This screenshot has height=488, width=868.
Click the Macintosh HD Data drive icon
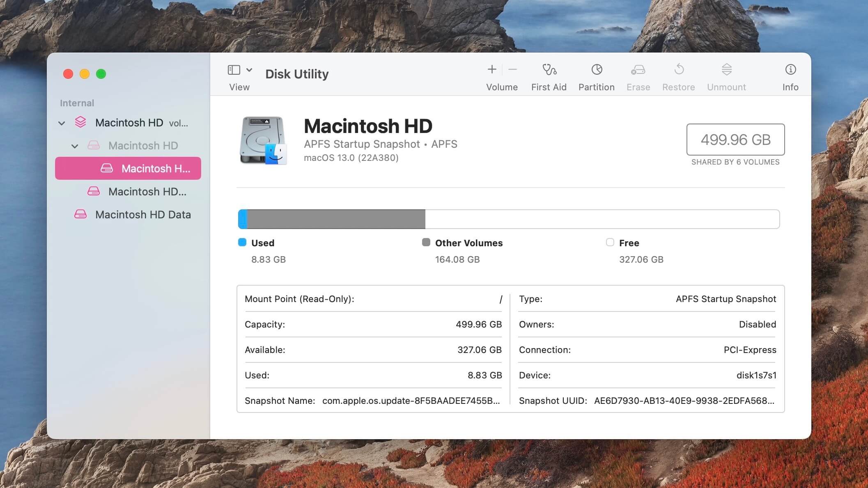pyautogui.click(x=80, y=214)
